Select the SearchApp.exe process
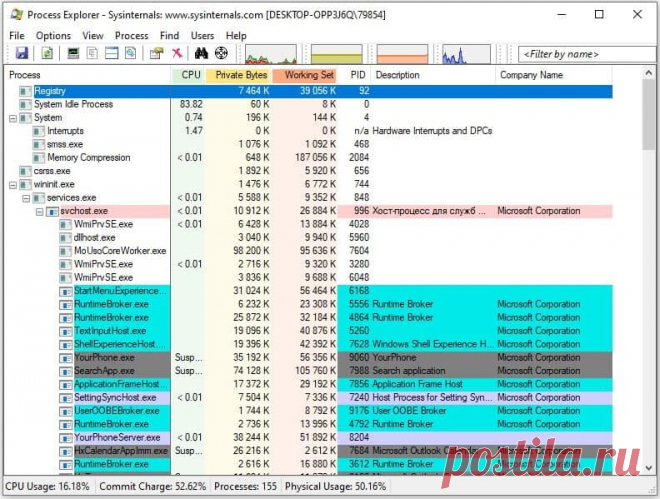Image resolution: width=660 pixels, height=499 pixels. click(308, 371)
